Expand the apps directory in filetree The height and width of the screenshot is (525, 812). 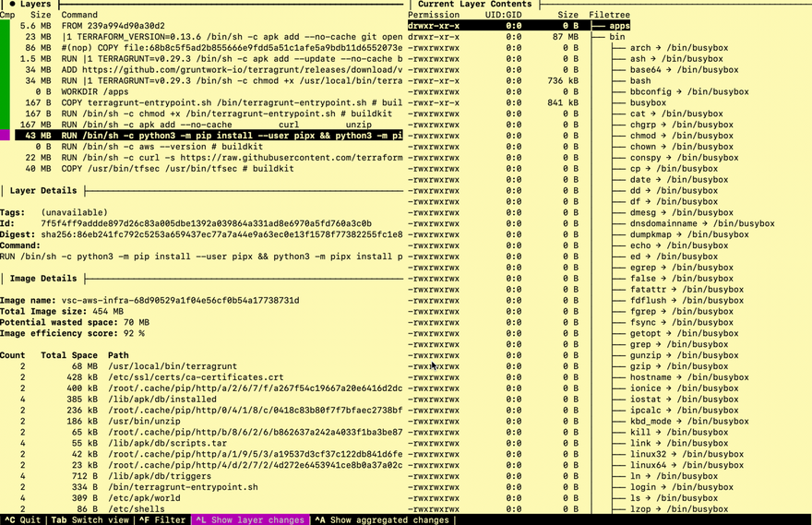619,26
